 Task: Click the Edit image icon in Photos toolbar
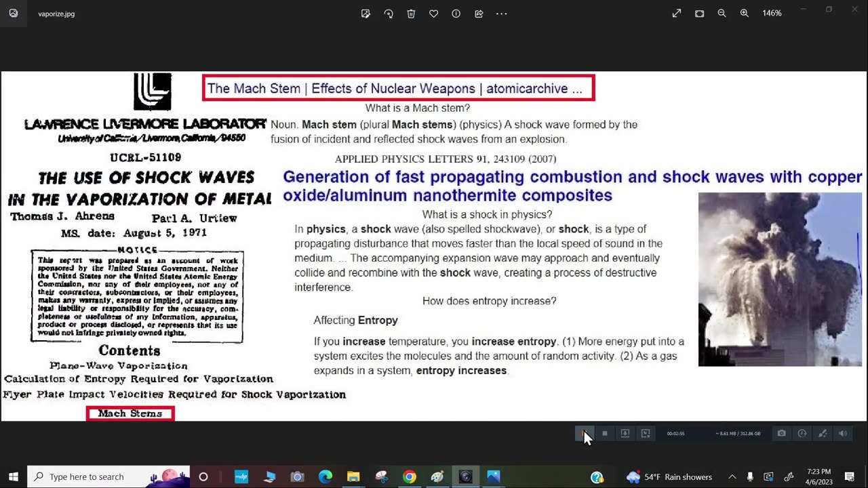(366, 14)
